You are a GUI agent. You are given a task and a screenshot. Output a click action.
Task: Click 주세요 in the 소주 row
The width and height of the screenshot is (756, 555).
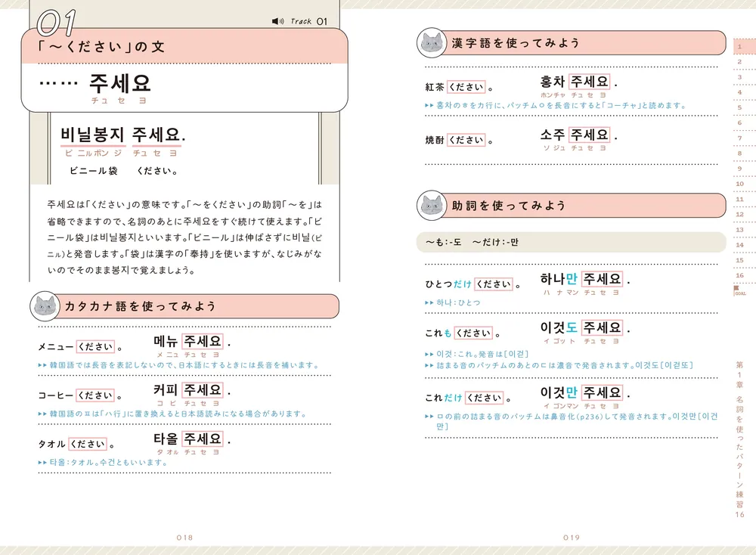click(589, 135)
